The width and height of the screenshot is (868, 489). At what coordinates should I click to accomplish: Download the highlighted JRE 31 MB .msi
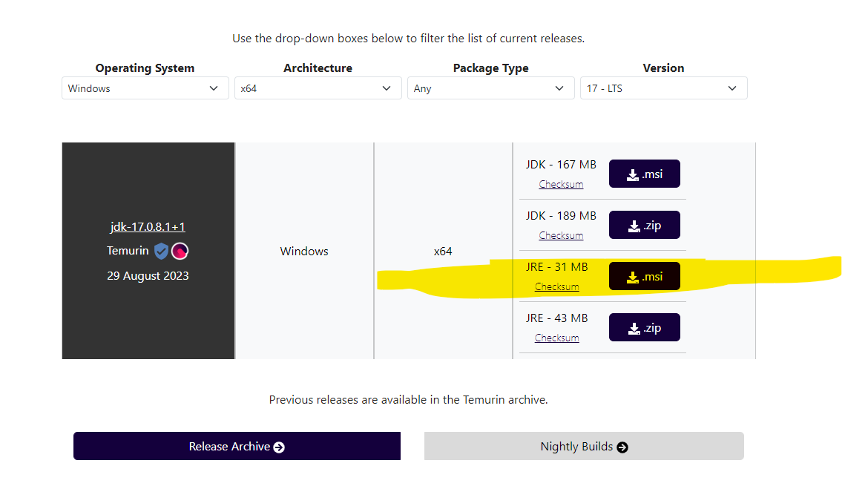tap(644, 276)
